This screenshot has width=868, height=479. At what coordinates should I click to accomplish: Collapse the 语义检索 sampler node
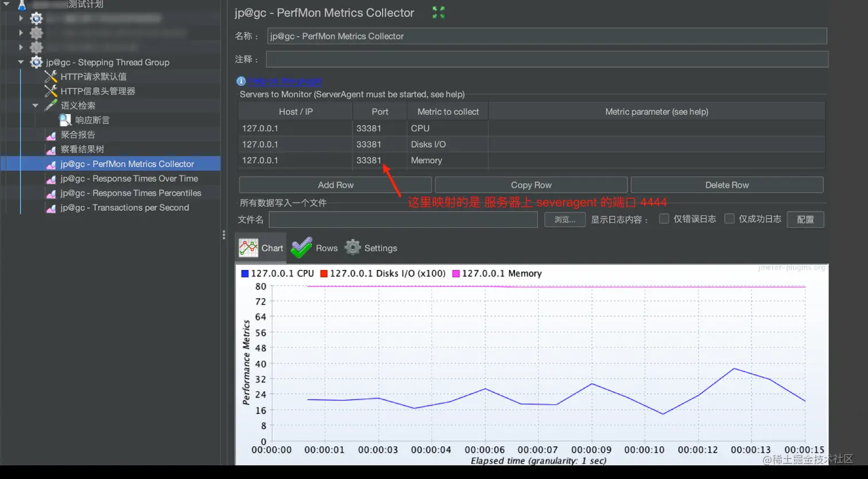tap(35, 106)
